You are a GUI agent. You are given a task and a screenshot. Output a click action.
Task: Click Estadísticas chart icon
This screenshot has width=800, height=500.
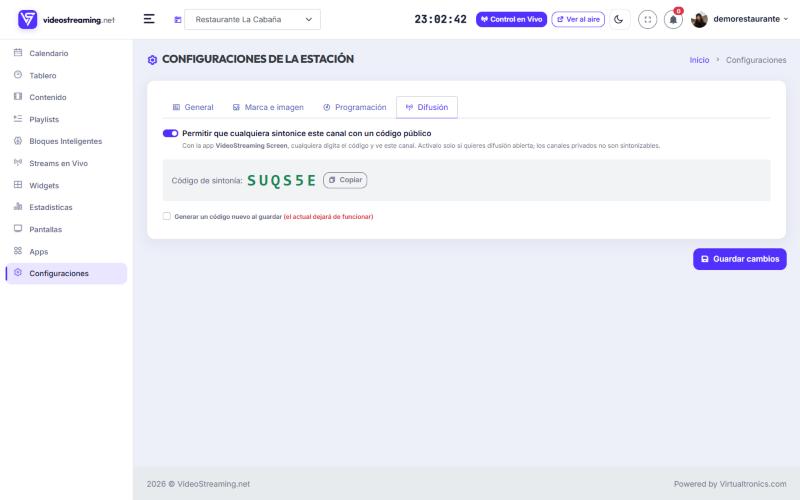[18, 207]
